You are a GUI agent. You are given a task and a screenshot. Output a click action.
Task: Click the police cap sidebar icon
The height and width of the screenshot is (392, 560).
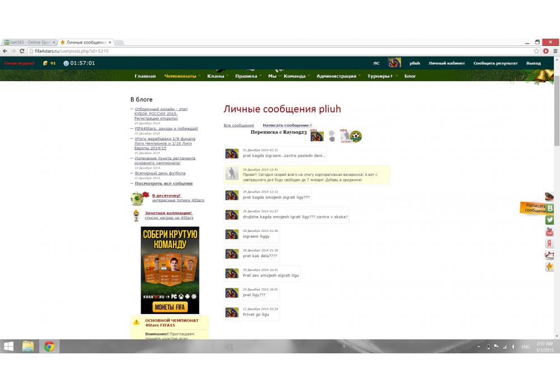549,197
